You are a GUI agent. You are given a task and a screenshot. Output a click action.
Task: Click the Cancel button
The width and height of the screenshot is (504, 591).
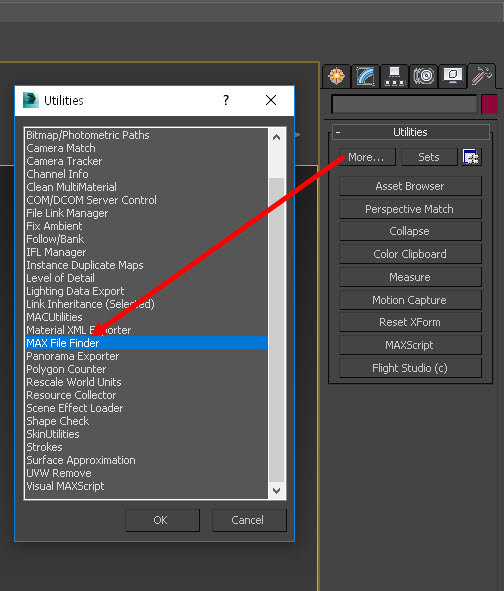coord(249,520)
